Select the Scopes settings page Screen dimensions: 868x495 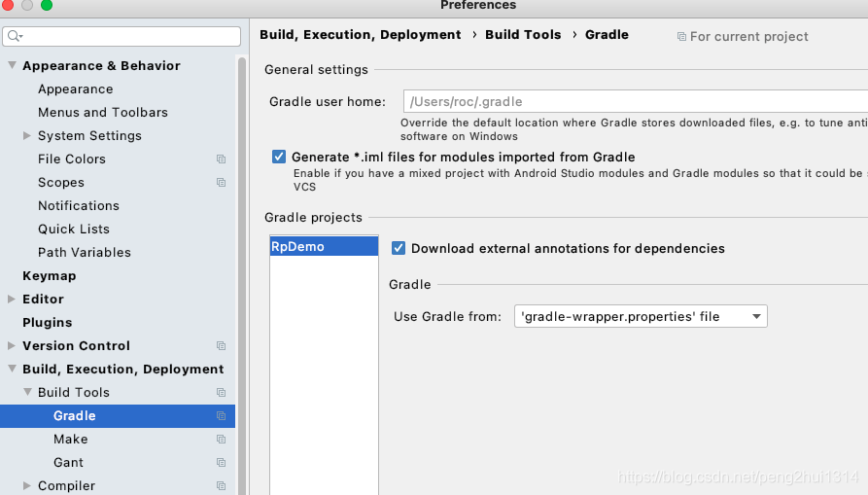tap(61, 182)
